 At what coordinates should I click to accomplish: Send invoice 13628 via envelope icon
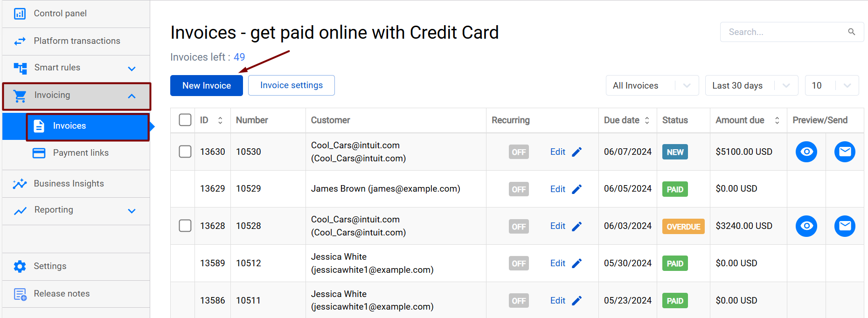(x=845, y=226)
